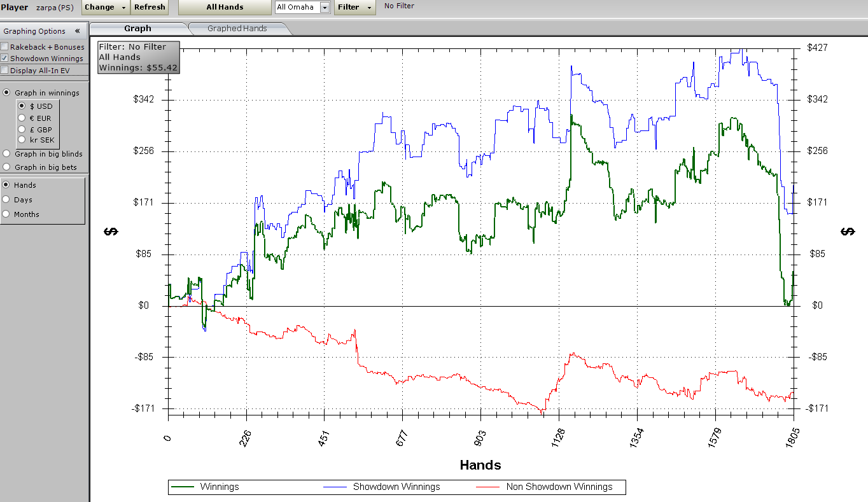Open the Filter dropdown menu
This screenshot has height=502, width=868.
(354, 7)
